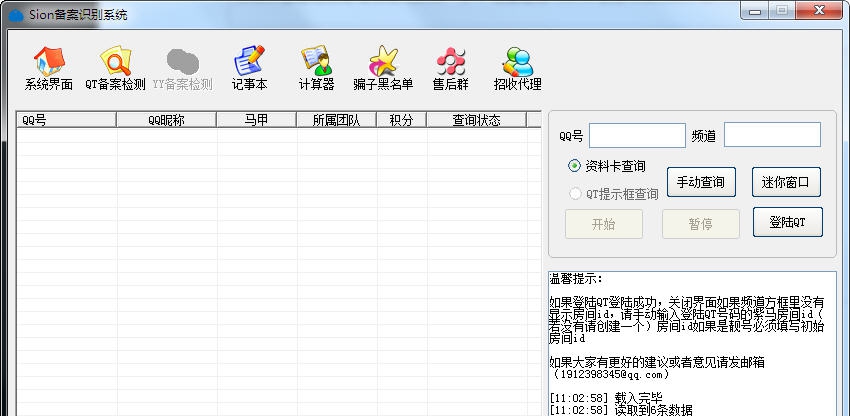Screen dimensions: 850x416
Task: Minimize the Sion window
Action: (755, 11)
